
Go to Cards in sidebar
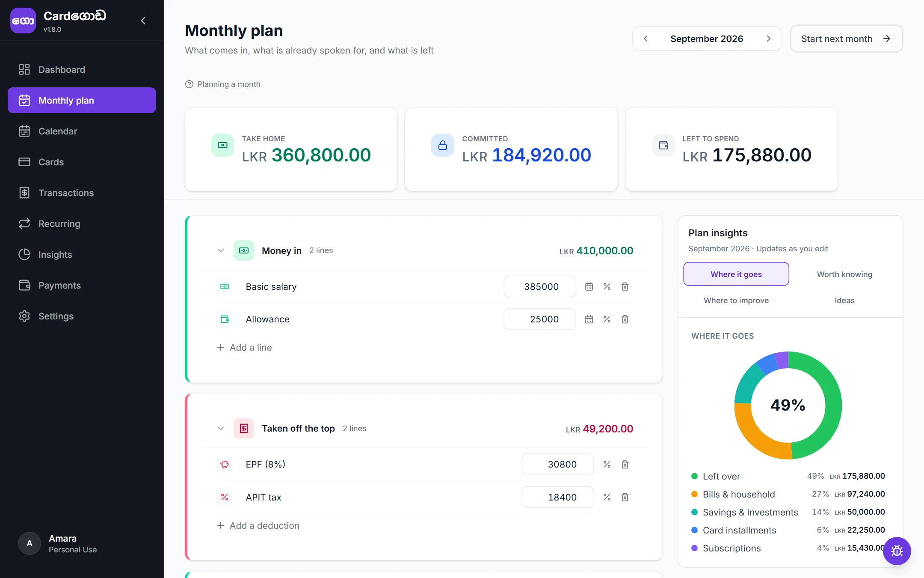pyautogui.click(x=82, y=162)
